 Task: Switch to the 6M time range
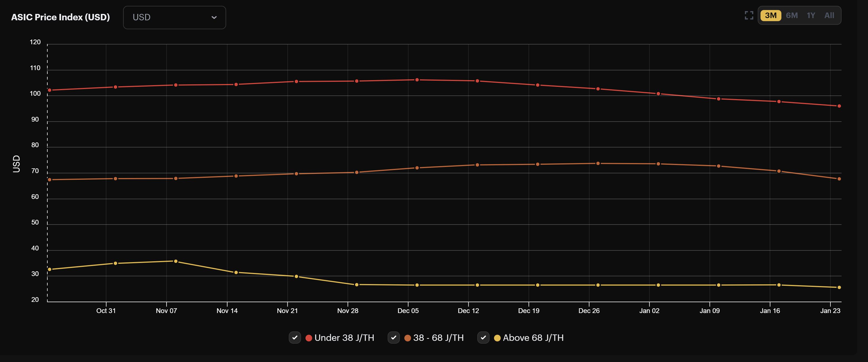point(791,16)
